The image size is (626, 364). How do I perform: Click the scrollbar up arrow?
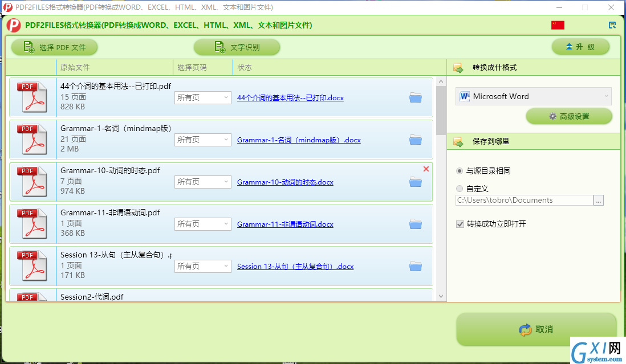pos(441,81)
